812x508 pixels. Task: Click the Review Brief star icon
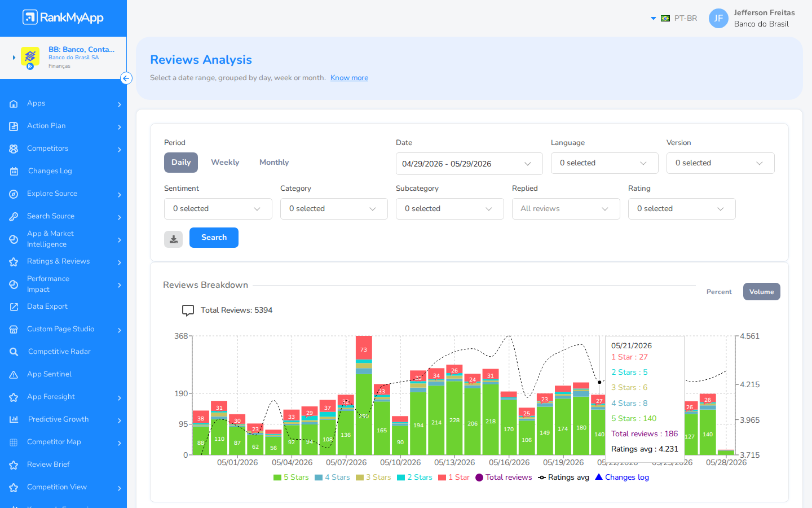14,465
